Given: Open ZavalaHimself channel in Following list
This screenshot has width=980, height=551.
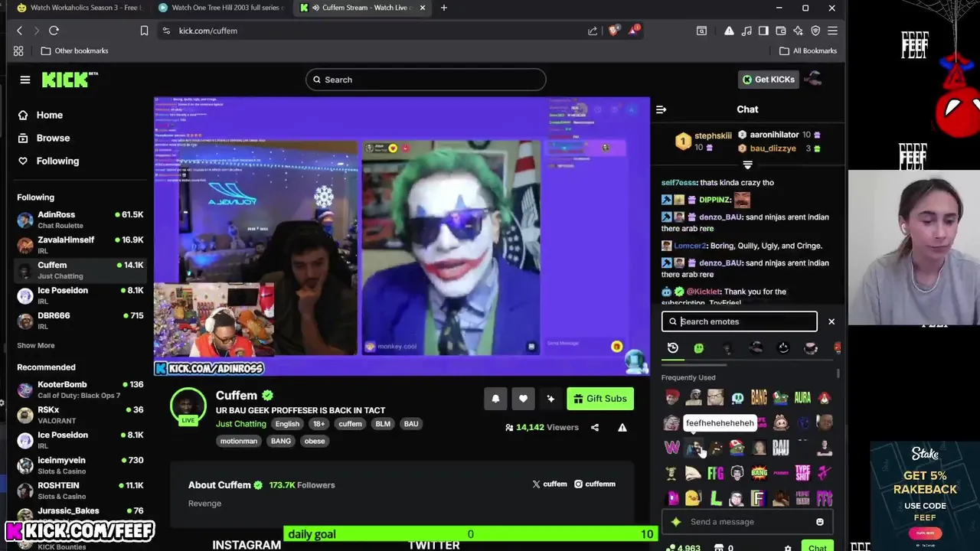Looking at the screenshot, I should pos(80,245).
